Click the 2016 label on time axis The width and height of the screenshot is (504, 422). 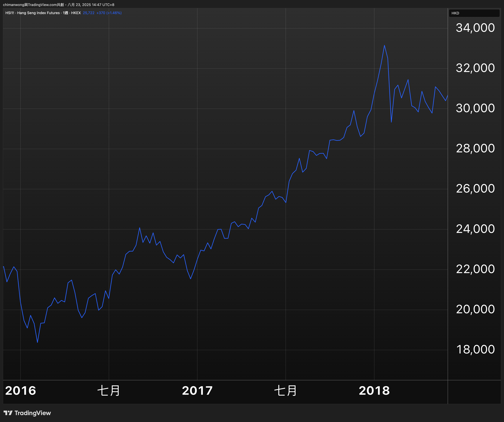[21, 391]
